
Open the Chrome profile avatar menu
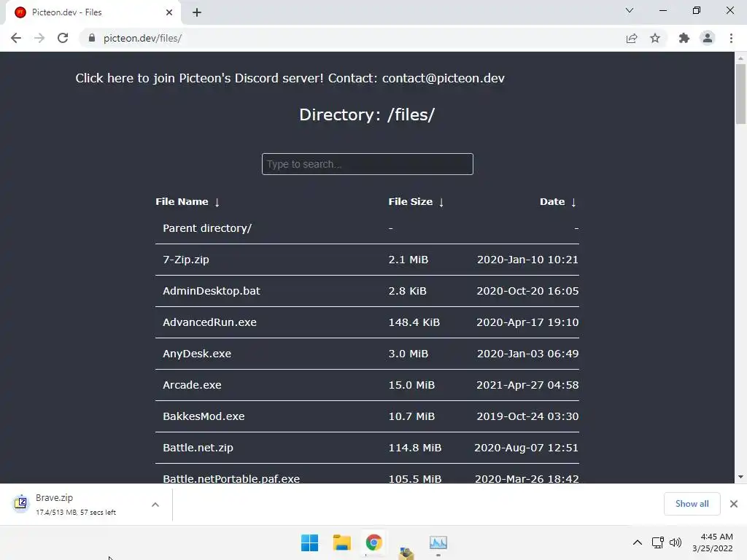click(x=708, y=38)
